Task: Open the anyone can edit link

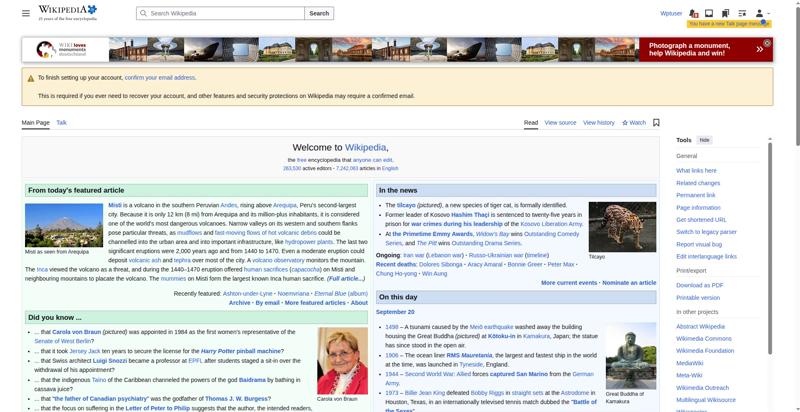Action: [x=372, y=160]
